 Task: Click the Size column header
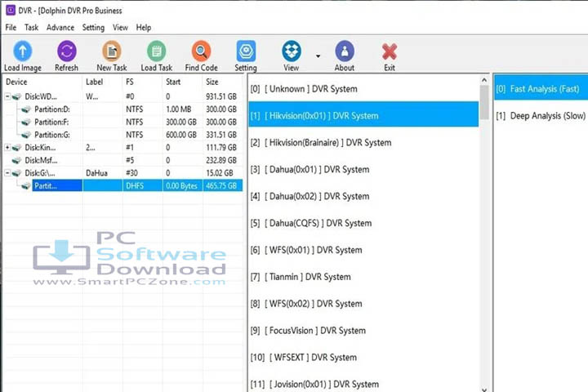pos(223,82)
